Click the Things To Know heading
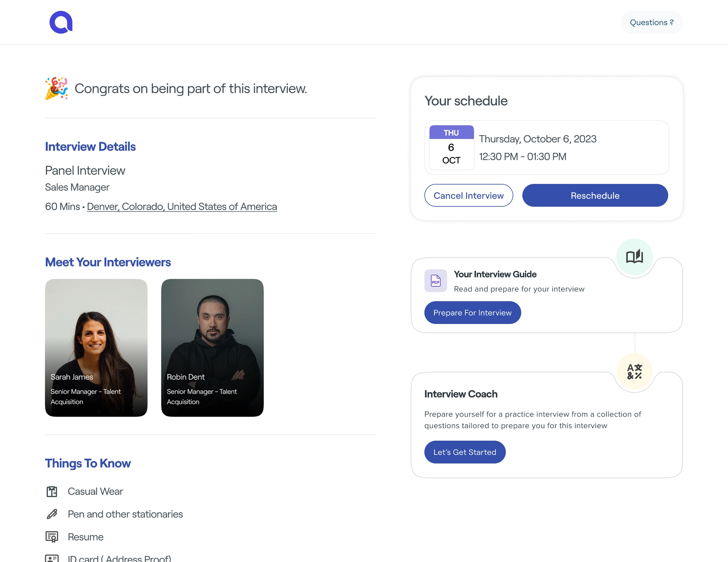The height and width of the screenshot is (562, 728). pyautogui.click(x=88, y=463)
